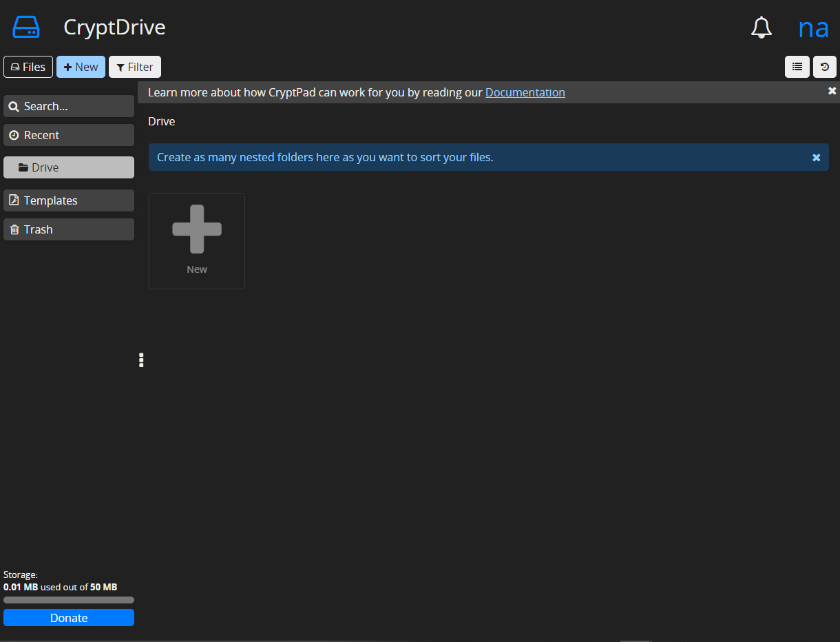The height and width of the screenshot is (642, 840).
Task: Select the Templates sidebar icon
Action: pyautogui.click(x=14, y=200)
